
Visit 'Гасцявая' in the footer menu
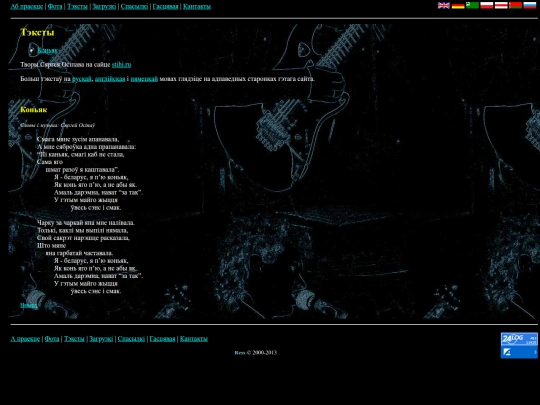coord(162,339)
